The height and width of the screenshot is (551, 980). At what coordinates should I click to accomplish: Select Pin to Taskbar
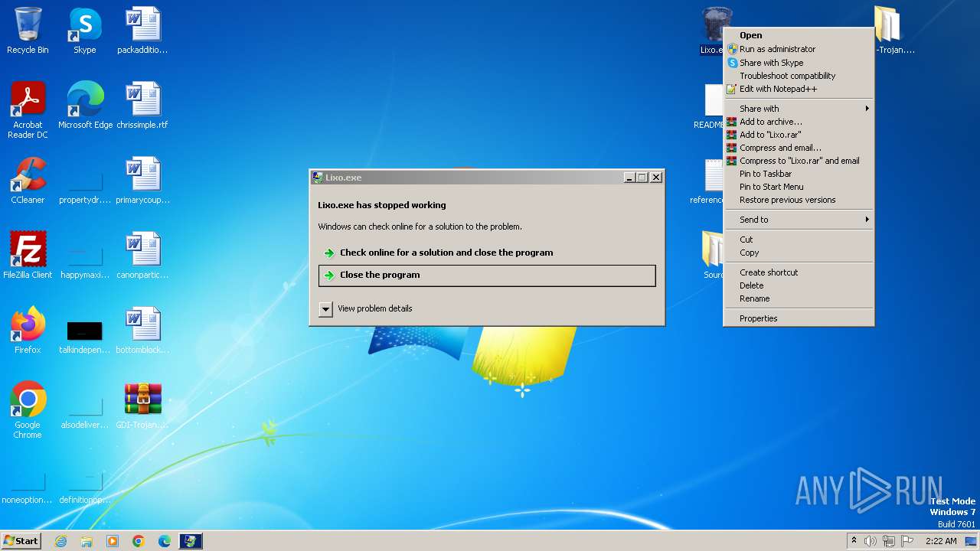coord(799,174)
